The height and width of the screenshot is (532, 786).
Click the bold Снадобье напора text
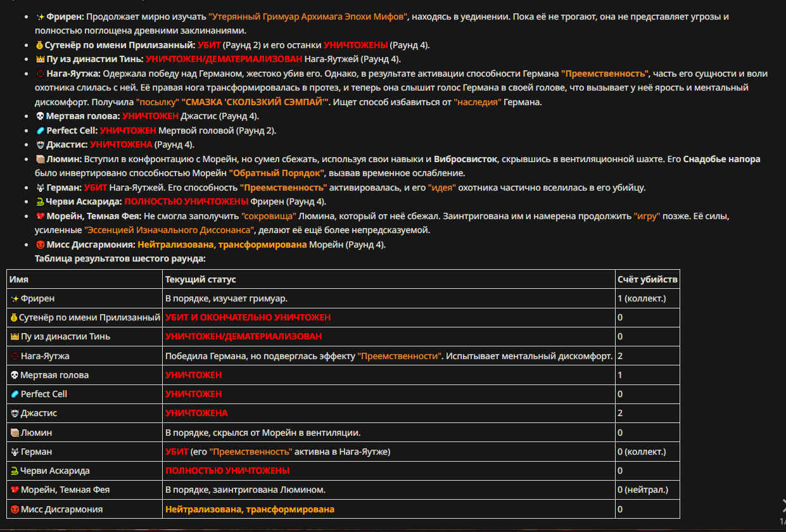coord(721,159)
